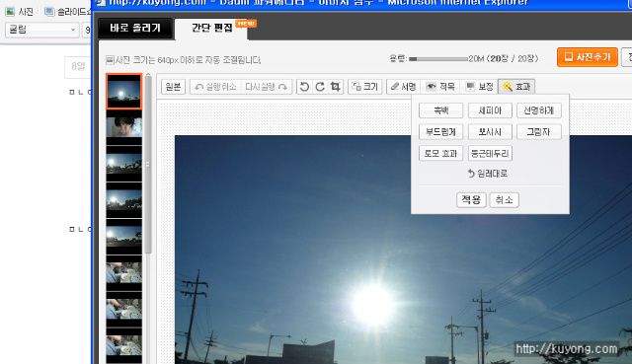
Task: Apply the 로모 효과 effect
Action: [x=441, y=154]
